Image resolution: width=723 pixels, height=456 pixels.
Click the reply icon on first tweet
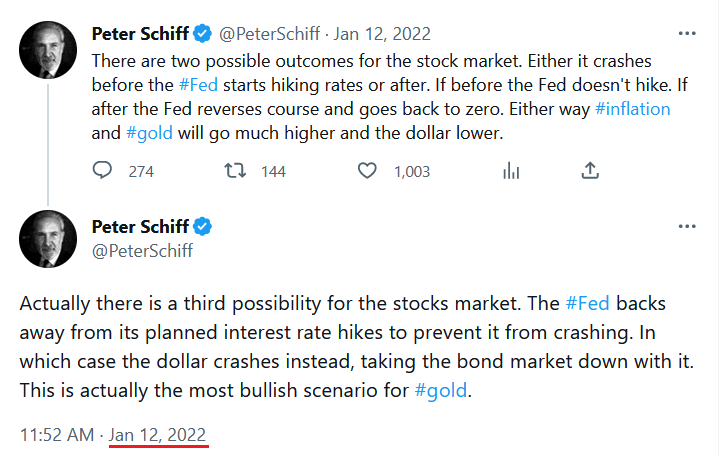[x=102, y=170]
